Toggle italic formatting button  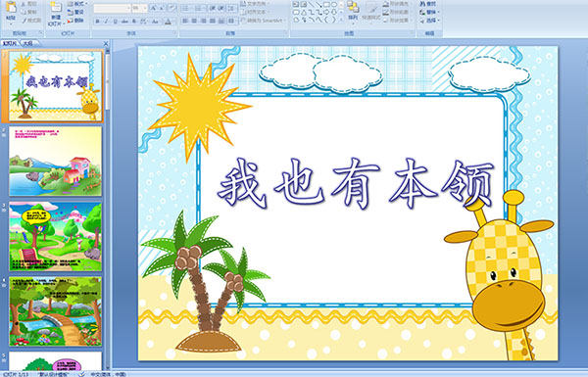[106, 22]
